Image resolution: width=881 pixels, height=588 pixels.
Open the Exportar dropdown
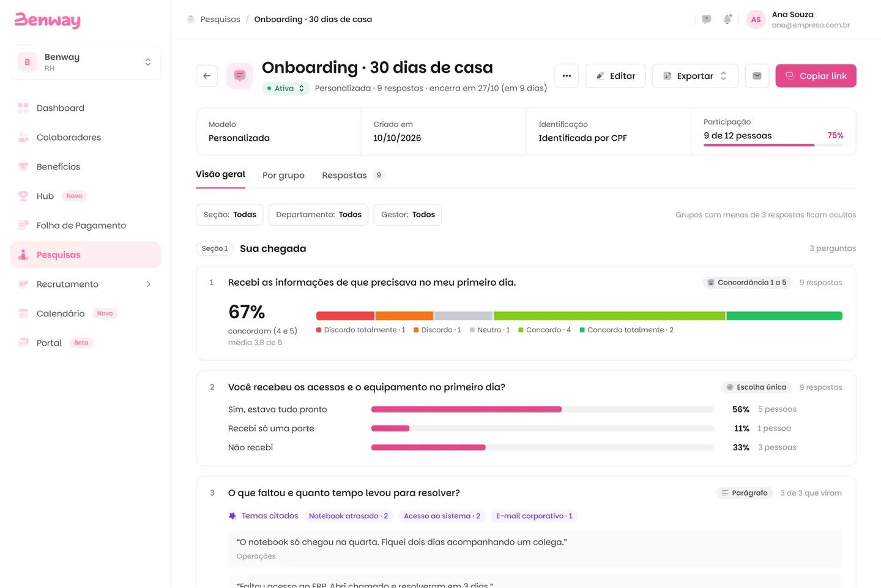[695, 76]
